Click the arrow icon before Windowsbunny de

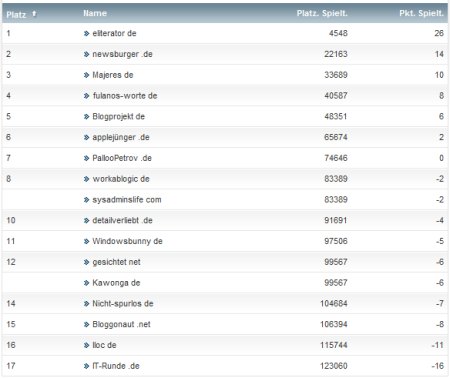tap(87, 241)
